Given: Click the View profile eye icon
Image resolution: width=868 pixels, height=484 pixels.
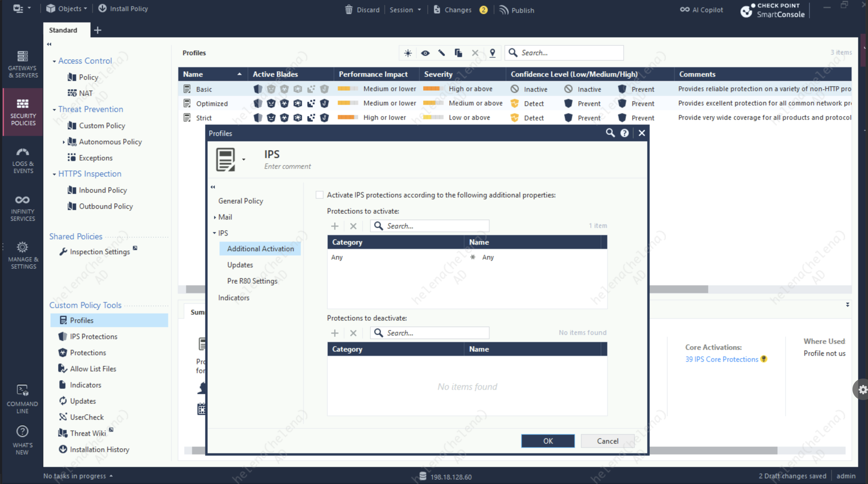Looking at the screenshot, I should [425, 53].
